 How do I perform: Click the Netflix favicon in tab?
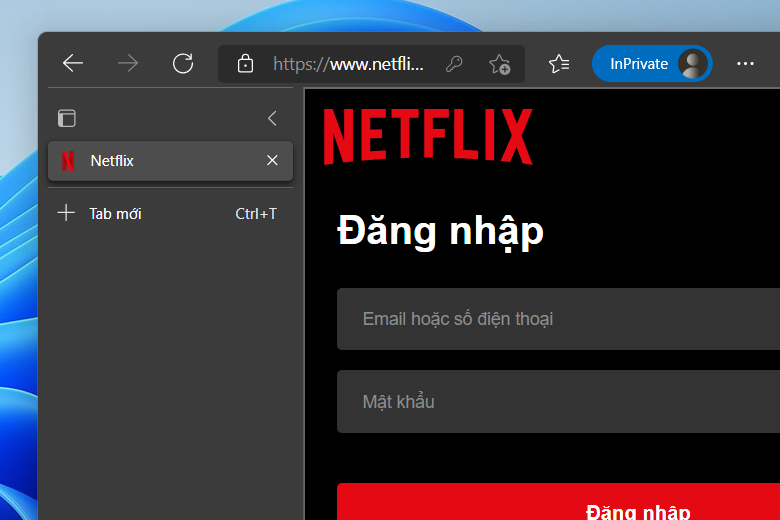(68, 161)
